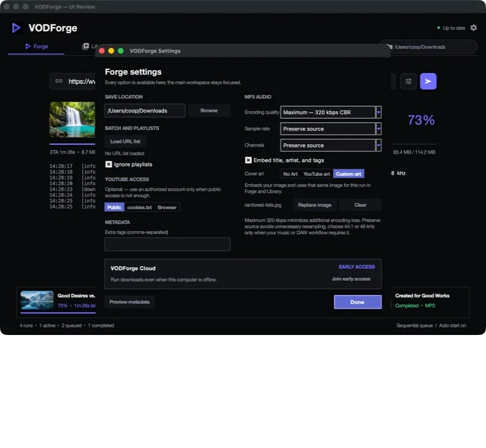Close the VODForge Settings dialog with red button
Screen dimensions: 486x448
(x=102, y=51)
